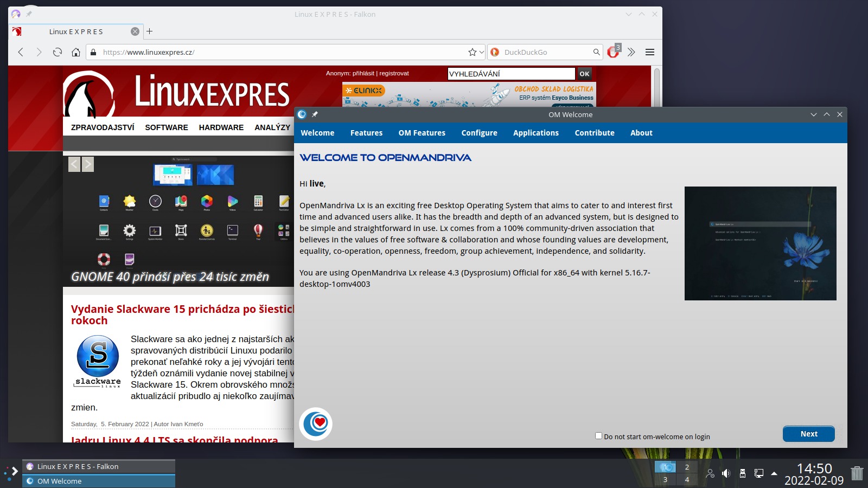Go forward in Falkon browser
Image resolution: width=868 pixels, height=488 pixels.
[x=39, y=52]
